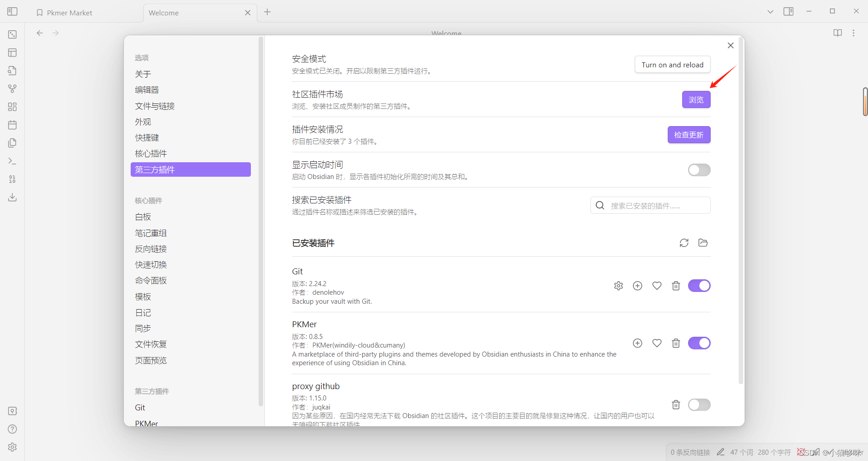Navigate back with the left arrow
The image size is (868, 461).
tap(40, 33)
